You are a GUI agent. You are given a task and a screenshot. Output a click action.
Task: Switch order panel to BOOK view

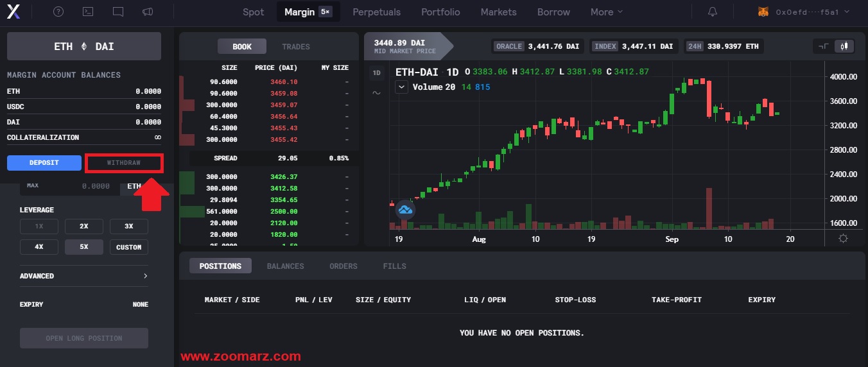[x=242, y=46]
